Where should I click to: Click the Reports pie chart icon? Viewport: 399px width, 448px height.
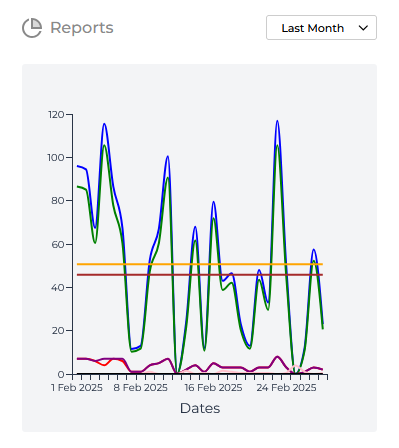tap(32, 28)
